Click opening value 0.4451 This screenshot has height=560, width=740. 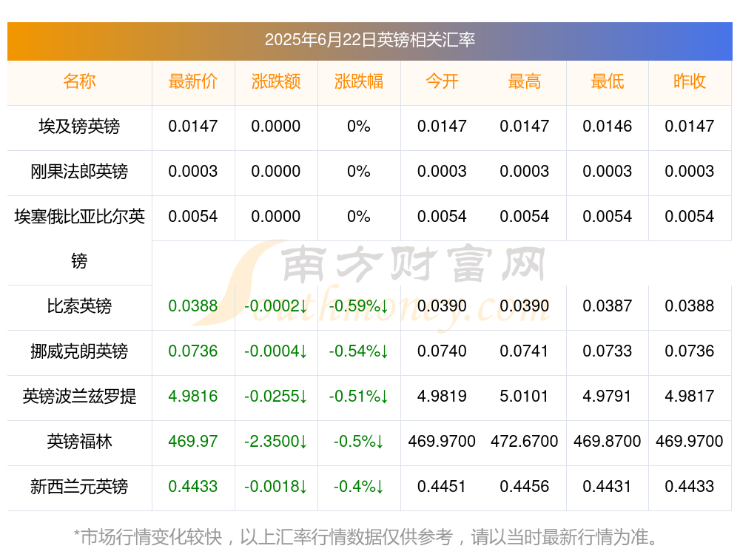(442, 487)
